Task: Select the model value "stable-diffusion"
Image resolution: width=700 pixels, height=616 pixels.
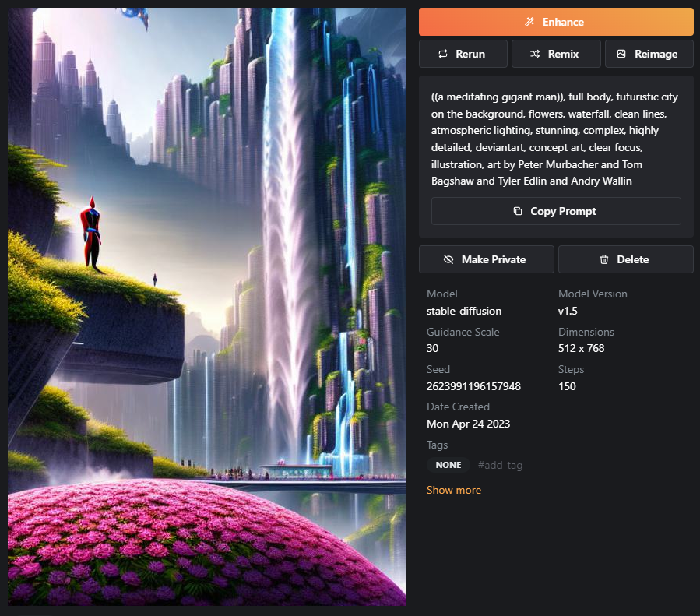Action: pyautogui.click(x=464, y=312)
